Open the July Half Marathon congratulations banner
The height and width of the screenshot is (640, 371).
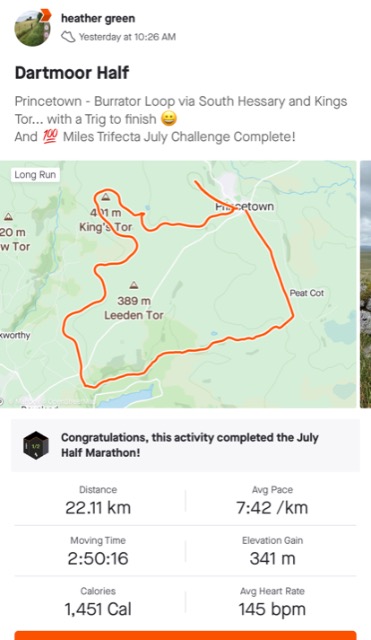pyautogui.click(x=185, y=445)
